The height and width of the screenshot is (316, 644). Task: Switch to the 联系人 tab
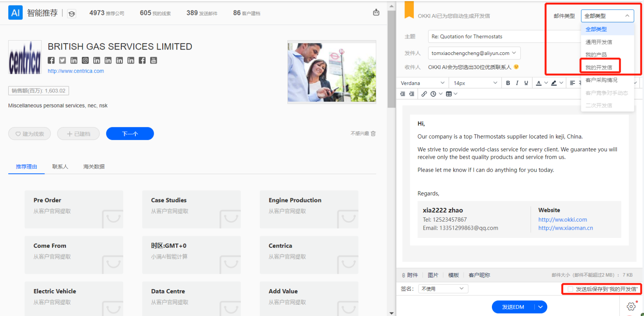(60, 167)
